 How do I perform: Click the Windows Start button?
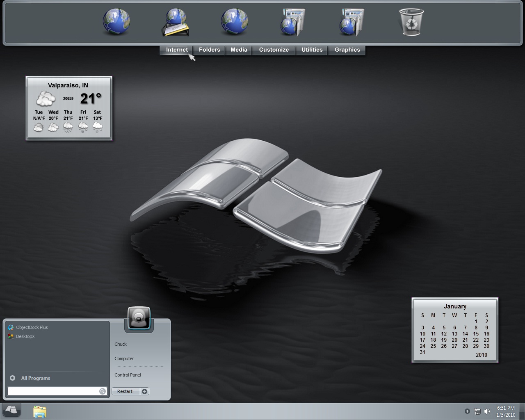pos(11,411)
